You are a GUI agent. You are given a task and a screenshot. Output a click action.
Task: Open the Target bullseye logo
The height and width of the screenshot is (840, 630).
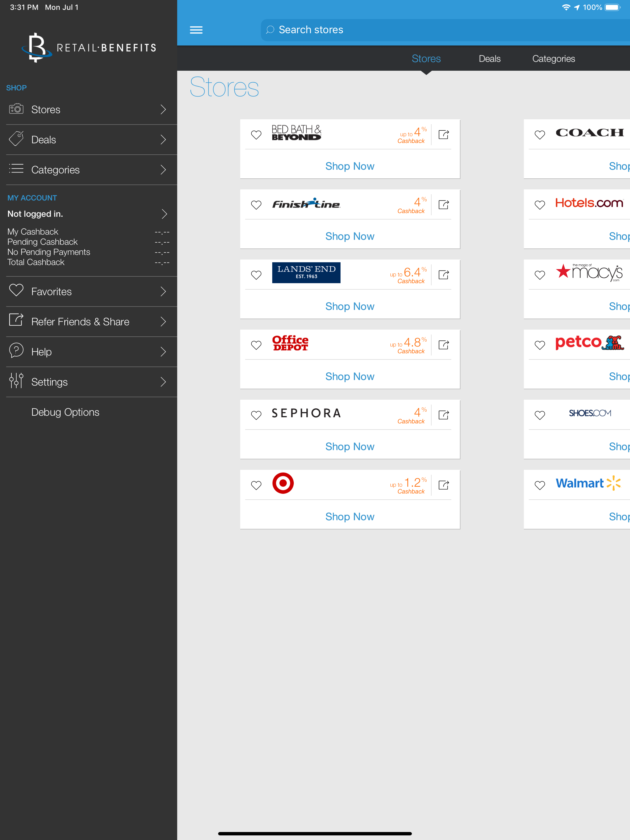(283, 483)
